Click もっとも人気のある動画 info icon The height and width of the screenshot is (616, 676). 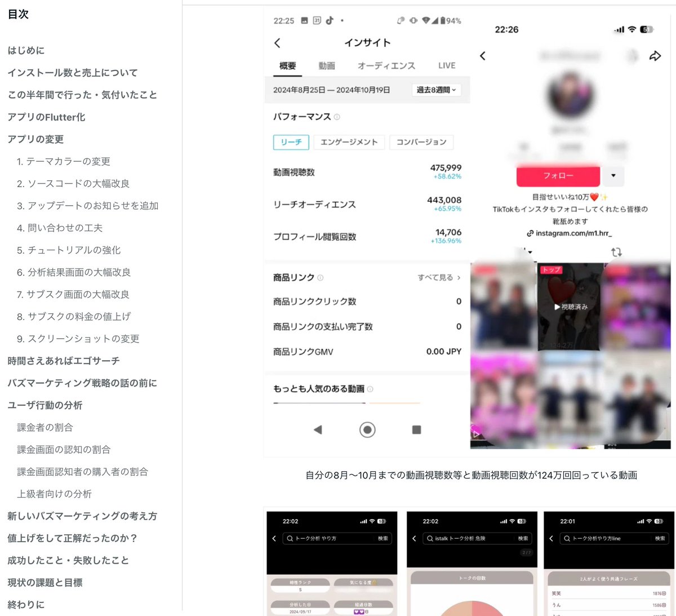[370, 389]
